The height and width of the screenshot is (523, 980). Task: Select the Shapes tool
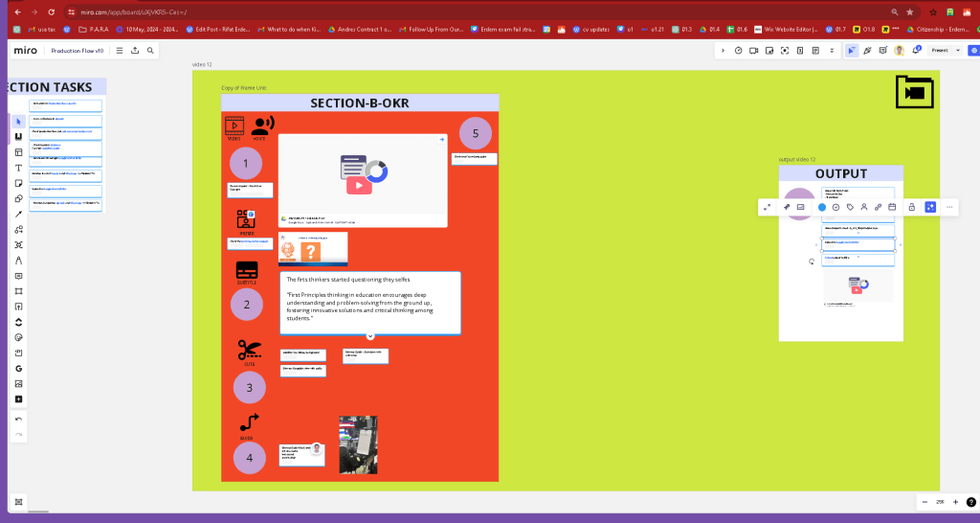pyautogui.click(x=19, y=198)
